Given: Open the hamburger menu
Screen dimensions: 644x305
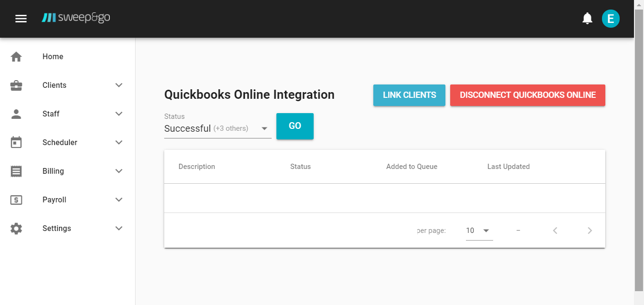Looking at the screenshot, I should [x=21, y=18].
